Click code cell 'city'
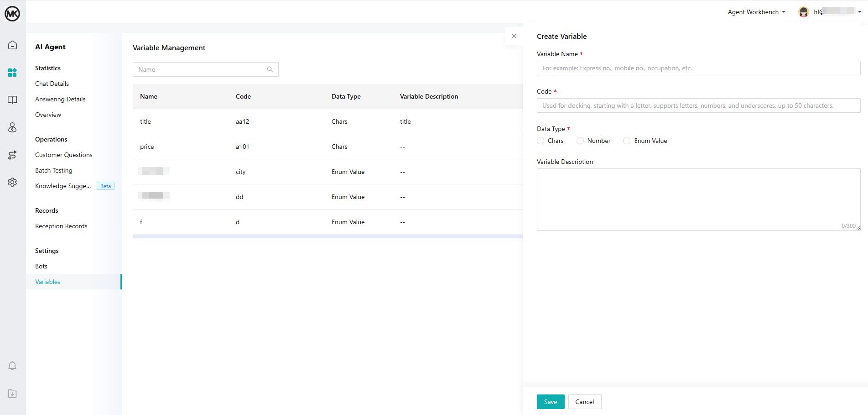 click(x=240, y=172)
